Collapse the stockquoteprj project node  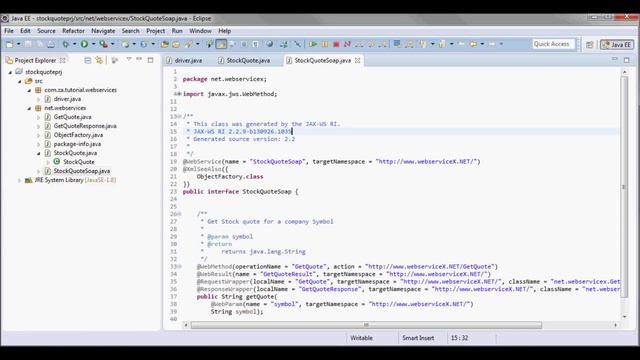pyautogui.click(x=10, y=72)
